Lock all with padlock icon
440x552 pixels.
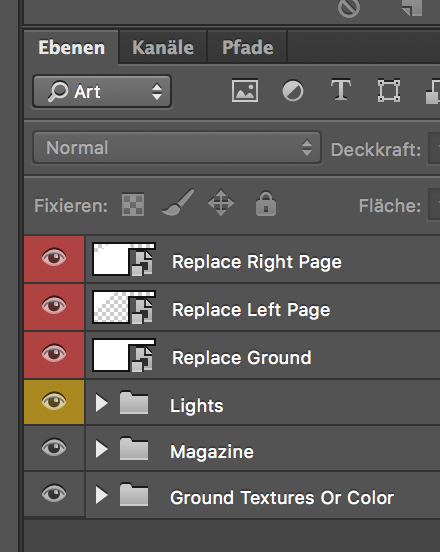point(266,203)
